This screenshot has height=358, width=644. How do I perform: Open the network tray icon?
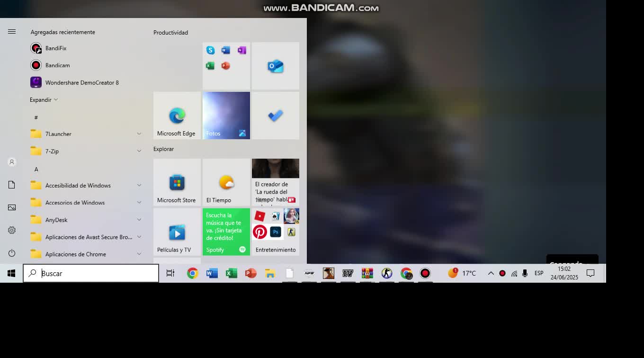tap(514, 273)
